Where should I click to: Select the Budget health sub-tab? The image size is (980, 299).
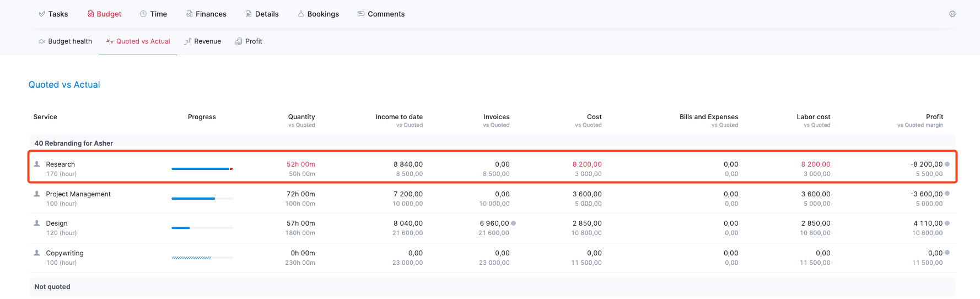tap(65, 41)
